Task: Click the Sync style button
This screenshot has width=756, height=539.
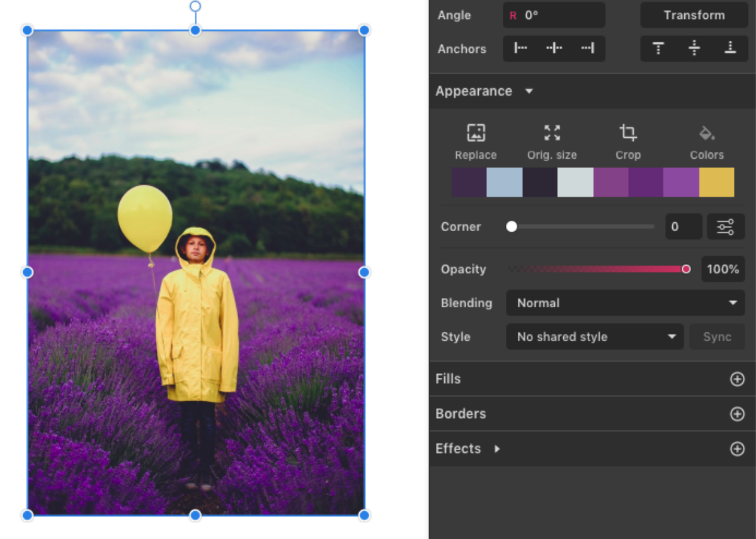Action: click(717, 337)
